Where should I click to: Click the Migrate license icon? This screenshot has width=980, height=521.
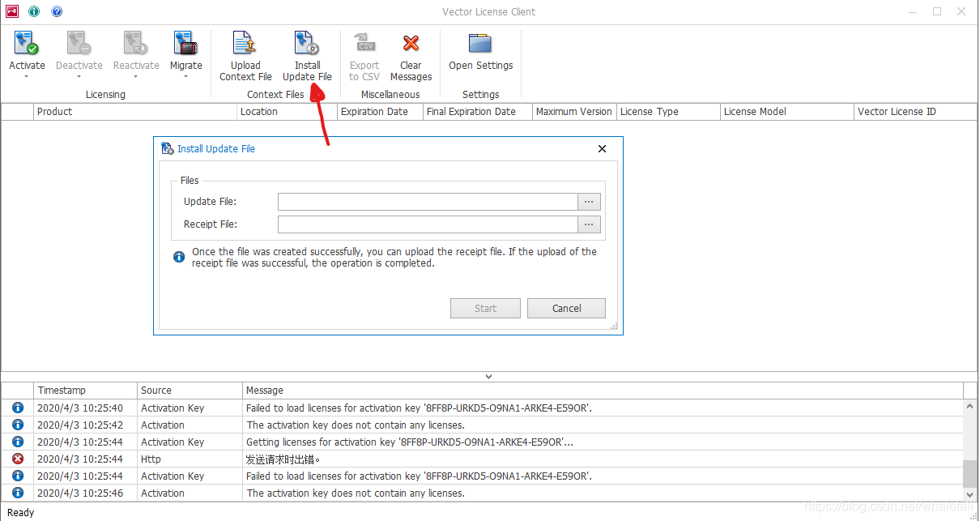coord(185,44)
